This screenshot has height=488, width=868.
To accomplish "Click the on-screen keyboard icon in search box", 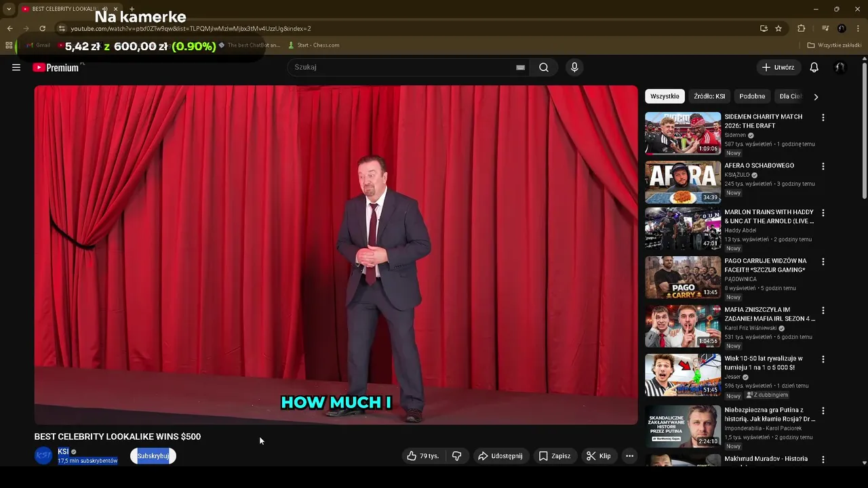I will point(520,67).
